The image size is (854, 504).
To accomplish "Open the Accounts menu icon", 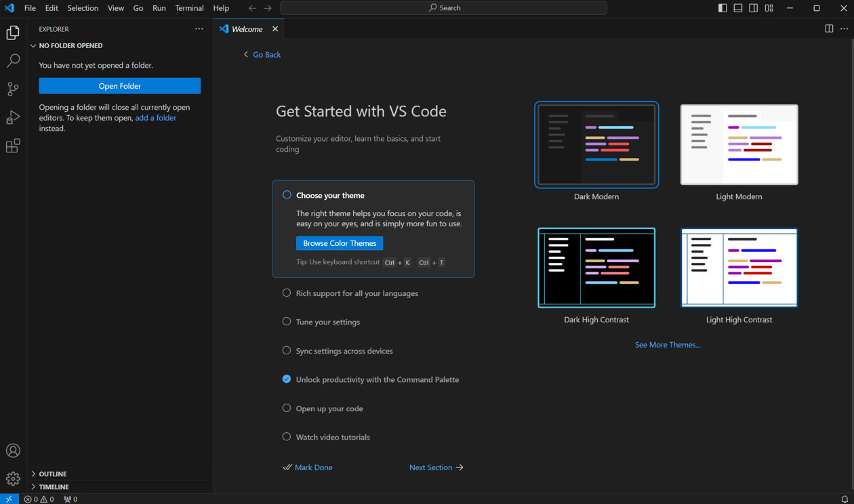I will [13, 450].
